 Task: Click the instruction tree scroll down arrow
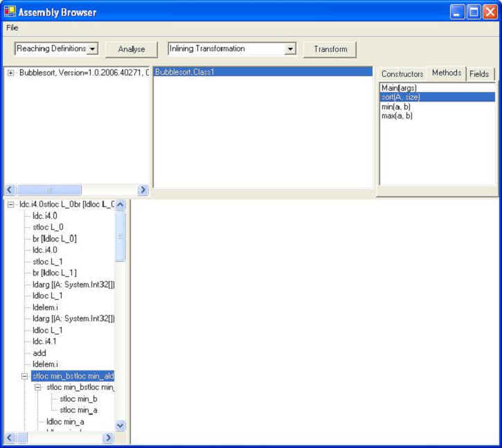[x=120, y=426]
